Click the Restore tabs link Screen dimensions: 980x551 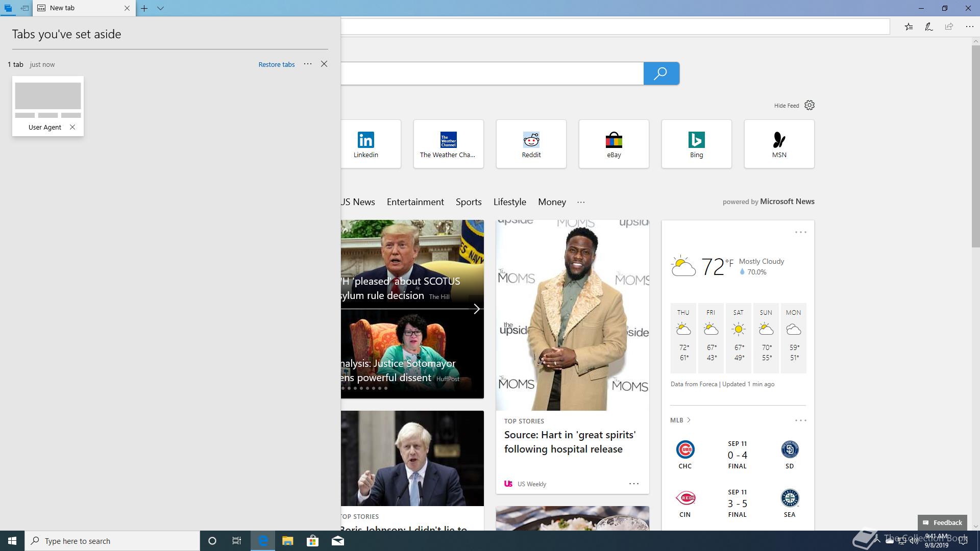point(276,64)
